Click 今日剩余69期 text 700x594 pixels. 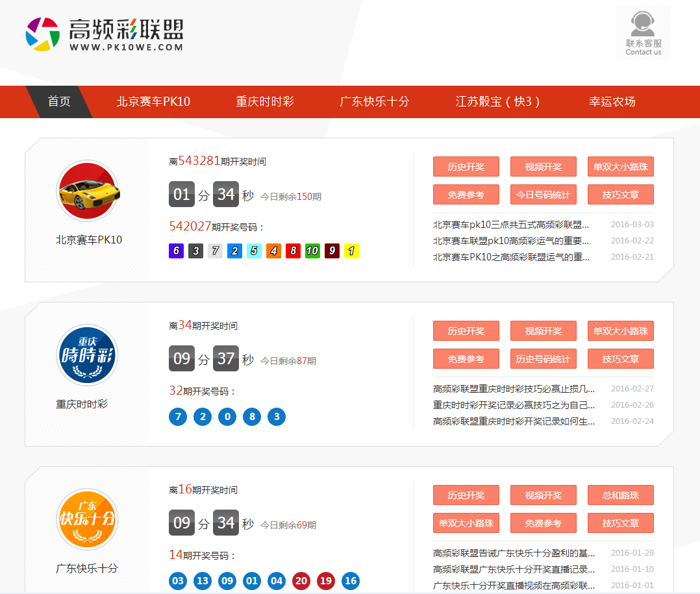click(x=288, y=525)
